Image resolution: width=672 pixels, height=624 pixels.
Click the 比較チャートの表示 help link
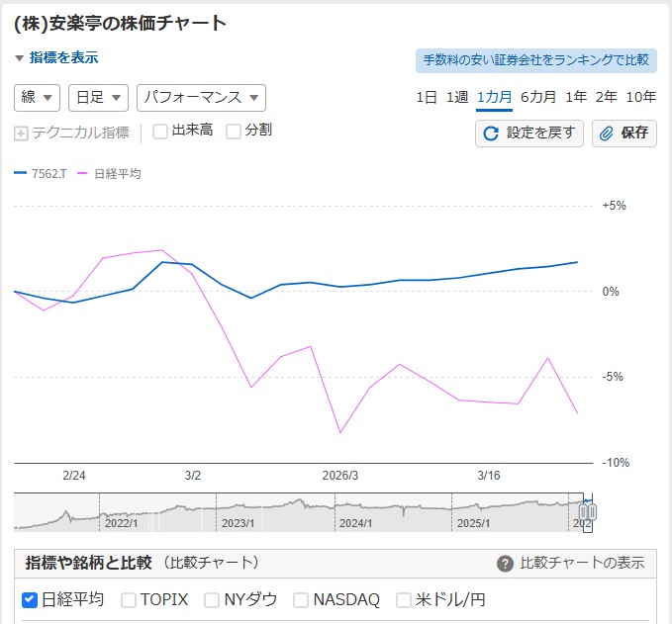pos(582,563)
